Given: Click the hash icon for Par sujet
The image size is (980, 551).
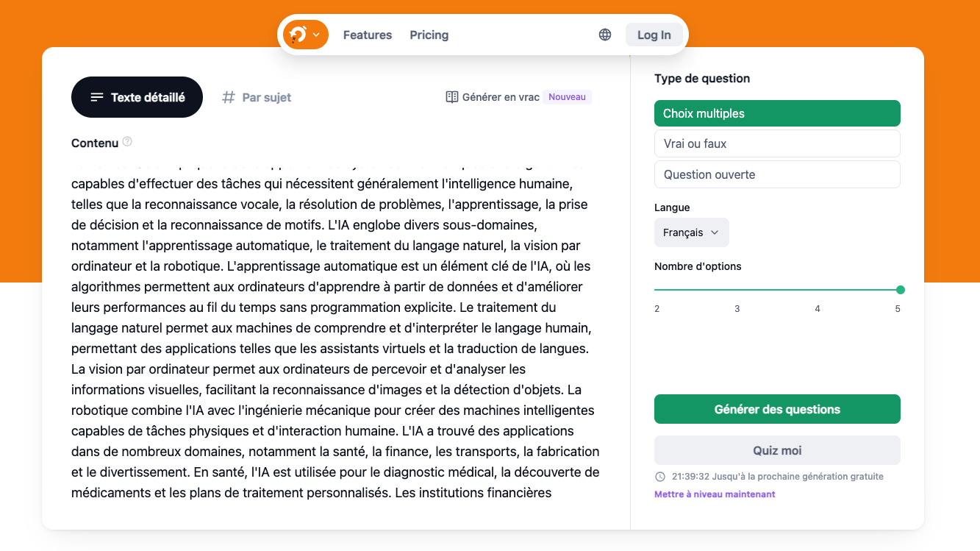Looking at the screenshot, I should coord(229,97).
